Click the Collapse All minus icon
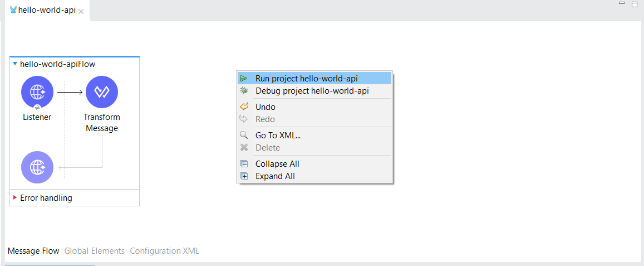This screenshot has width=644, height=266. click(x=244, y=164)
